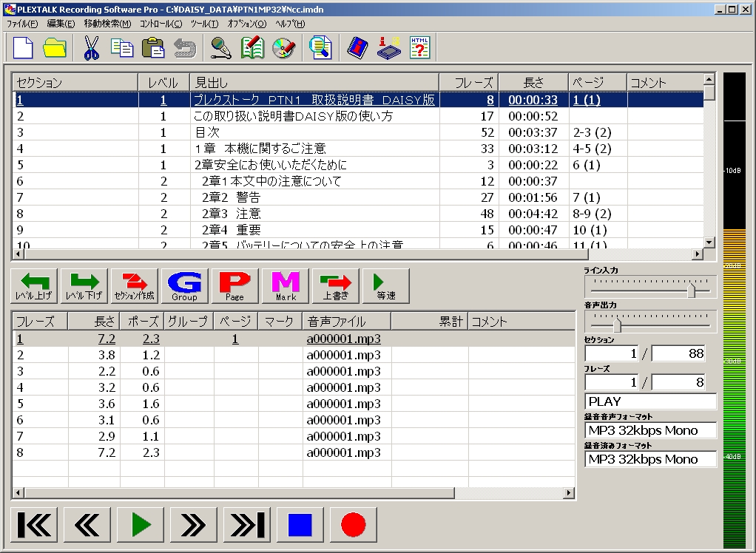Select section row 2章3 注意

point(357,214)
